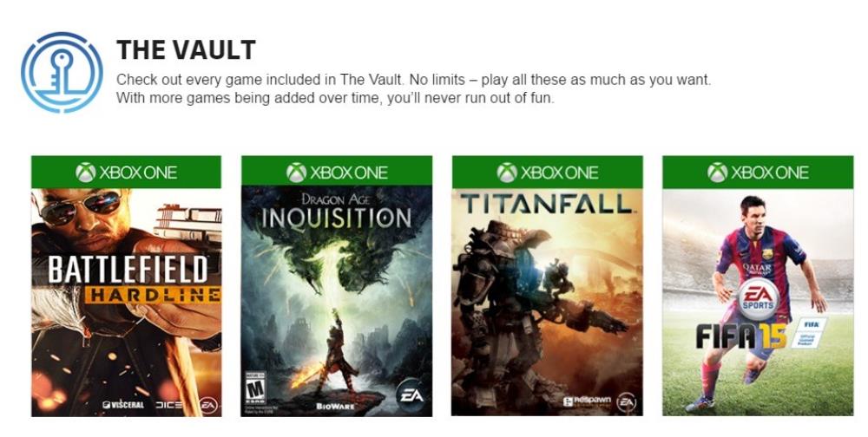Screen dimensions: 868x437
Task: Select the Xbox logo above Titanfall
Action: (507, 173)
